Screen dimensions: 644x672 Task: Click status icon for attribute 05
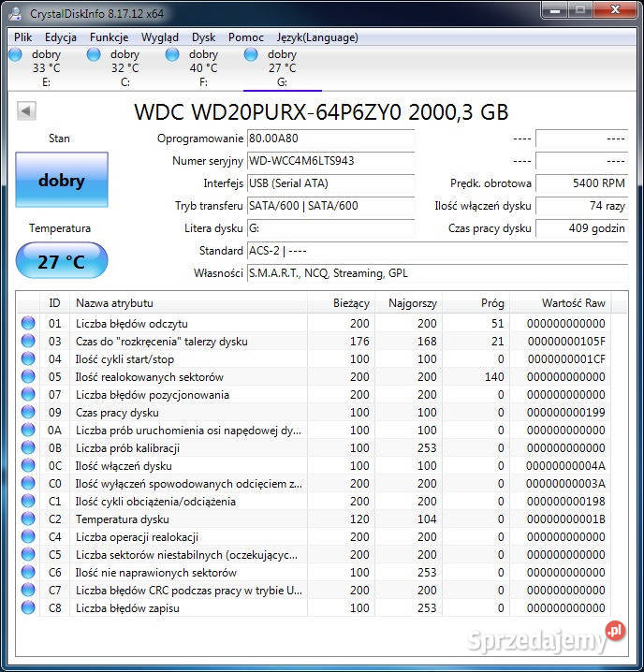[x=28, y=376]
